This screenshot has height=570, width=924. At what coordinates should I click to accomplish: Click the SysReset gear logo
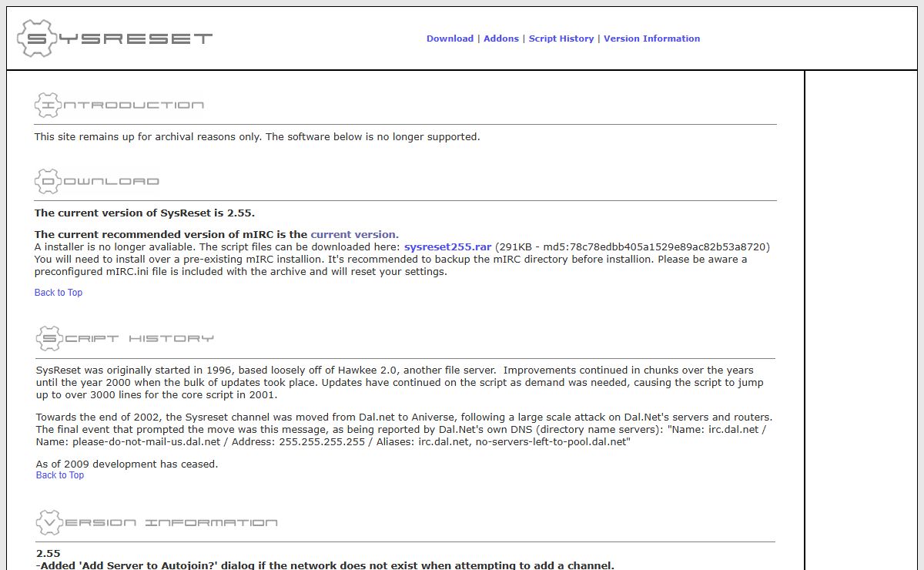point(115,38)
